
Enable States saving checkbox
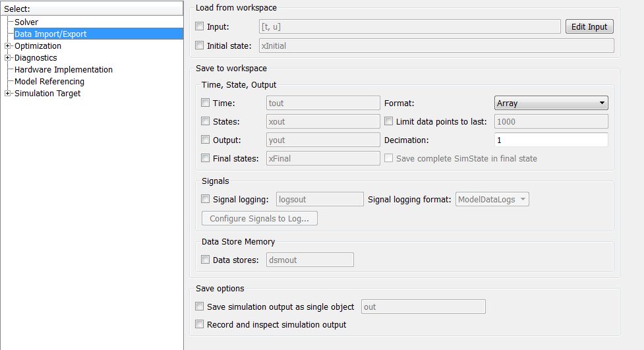point(206,122)
